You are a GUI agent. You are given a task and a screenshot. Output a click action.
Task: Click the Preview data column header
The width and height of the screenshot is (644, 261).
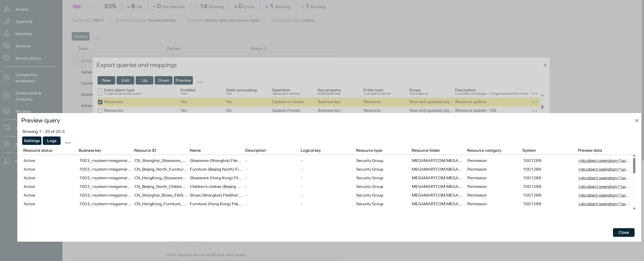pyautogui.click(x=590, y=150)
